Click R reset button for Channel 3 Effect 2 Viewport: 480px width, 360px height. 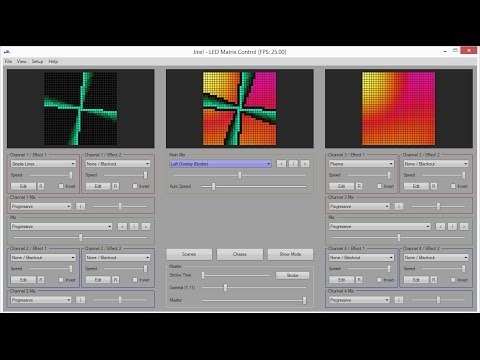point(434,186)
